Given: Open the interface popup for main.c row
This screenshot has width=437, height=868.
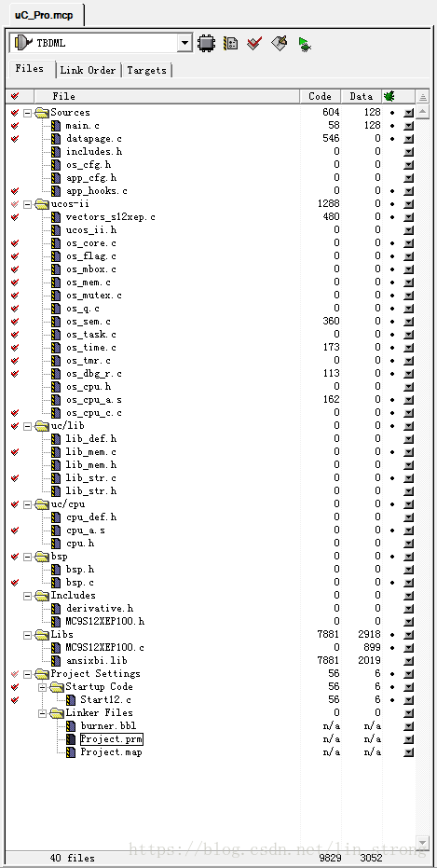Looking at the screenshot, I should [408, 126].
